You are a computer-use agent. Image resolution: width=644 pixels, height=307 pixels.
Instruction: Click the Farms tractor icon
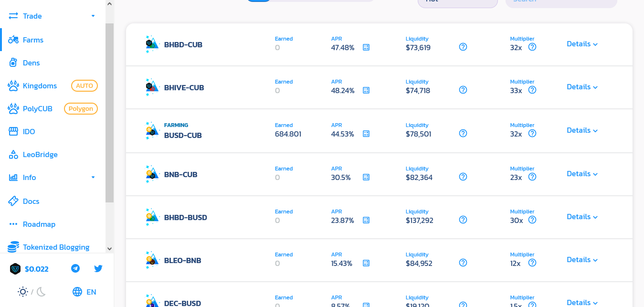[13, 40]
